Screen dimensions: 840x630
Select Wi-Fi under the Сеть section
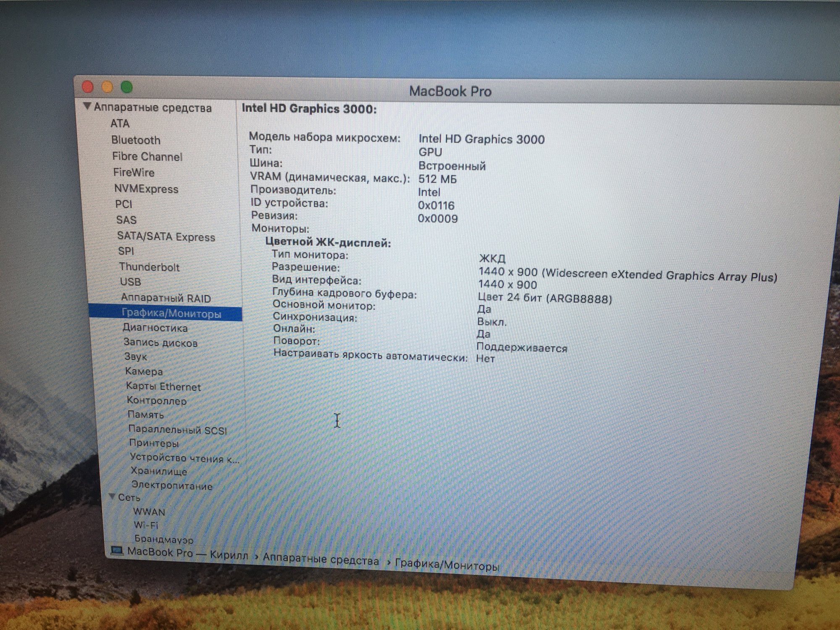pyautogui.click(x=145, y=525)
